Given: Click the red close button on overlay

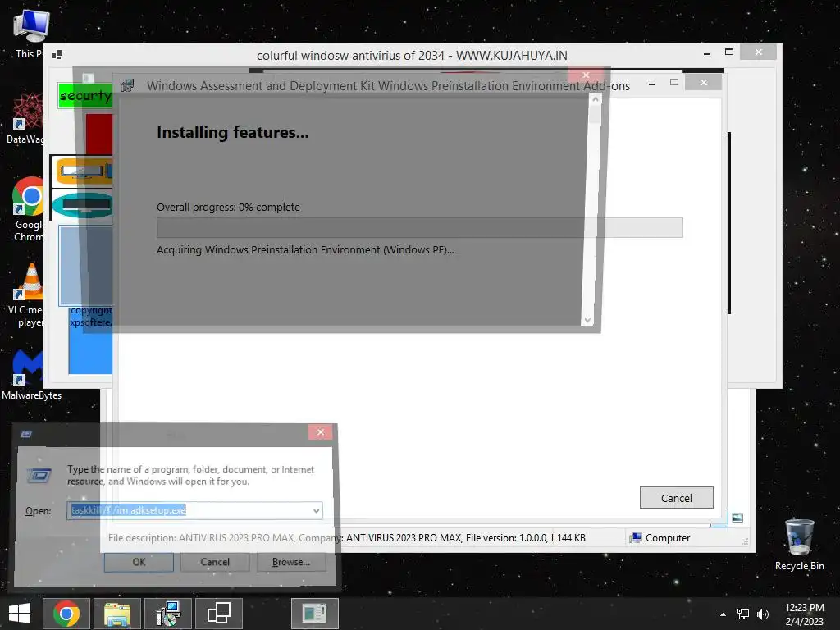Looking at the screenshot, I should click(586, 75).
